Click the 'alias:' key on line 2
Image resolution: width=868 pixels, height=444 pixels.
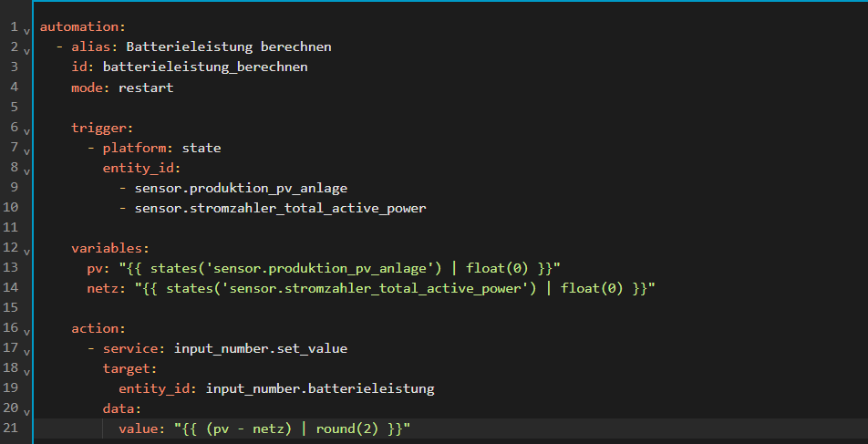(95, 46)
